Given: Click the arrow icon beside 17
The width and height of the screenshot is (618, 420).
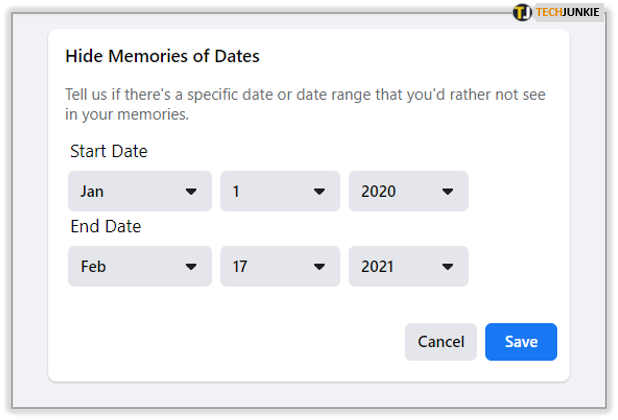Looking at the screenshot, I should coord(319,267).
